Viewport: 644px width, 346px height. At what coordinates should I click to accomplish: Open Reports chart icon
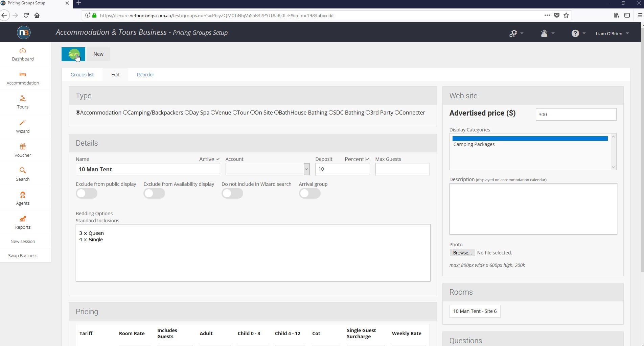click(23, 219)
